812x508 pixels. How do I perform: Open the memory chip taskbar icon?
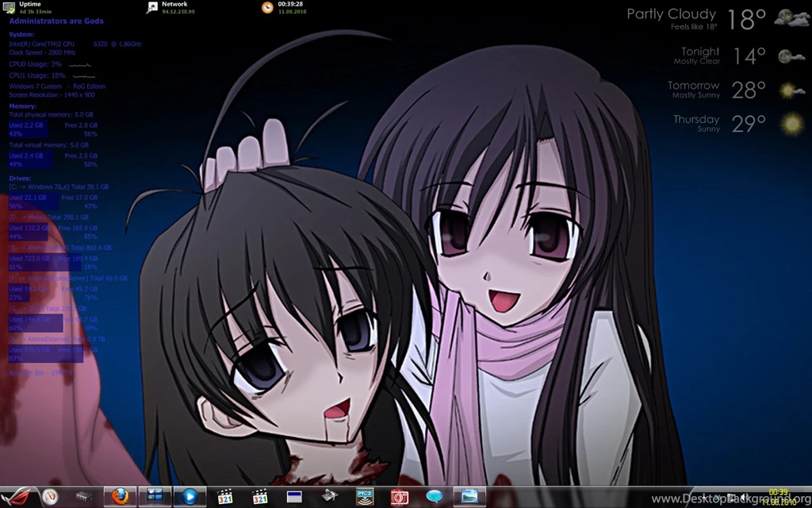tap(84, 497)
